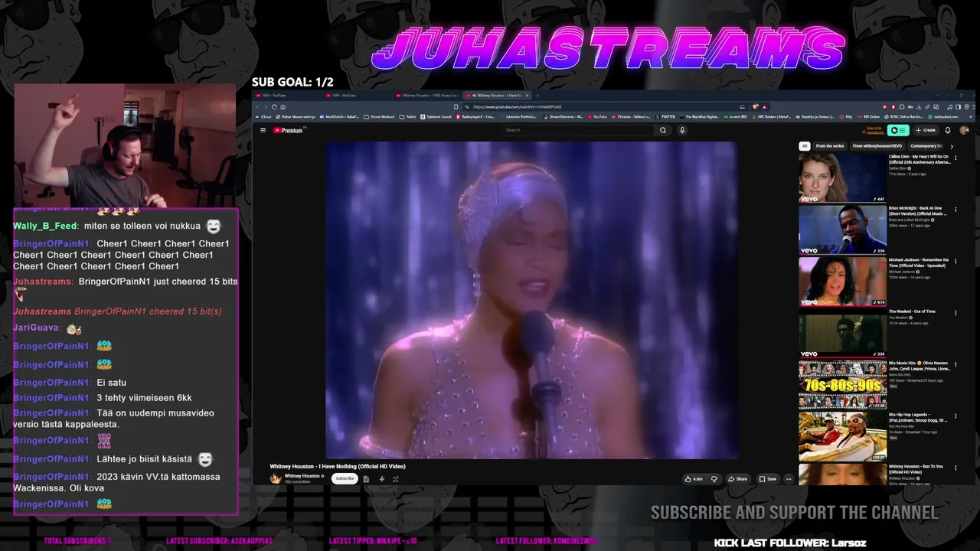
Task: Open the Whitney Houston channel name link
Action: point(302,476)
